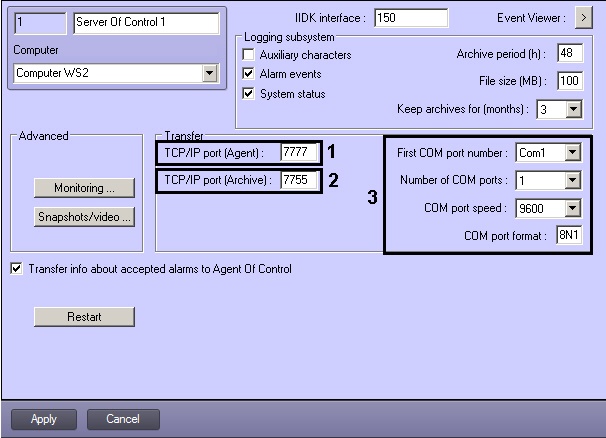Open COM port speed dropdown
Image resolution: width=606 pixels, height=438 pixels.
[x=573, y=208]
